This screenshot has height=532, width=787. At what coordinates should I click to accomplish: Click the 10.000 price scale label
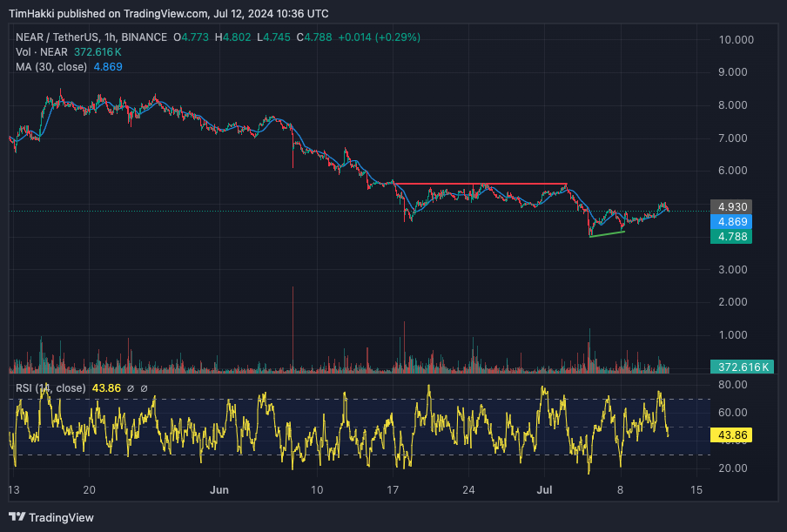coord(736,40)
